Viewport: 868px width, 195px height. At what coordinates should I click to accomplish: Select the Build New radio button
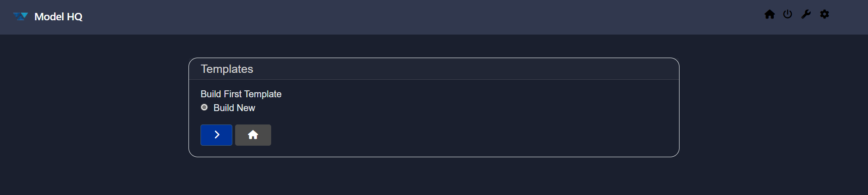tap(204, 107)
